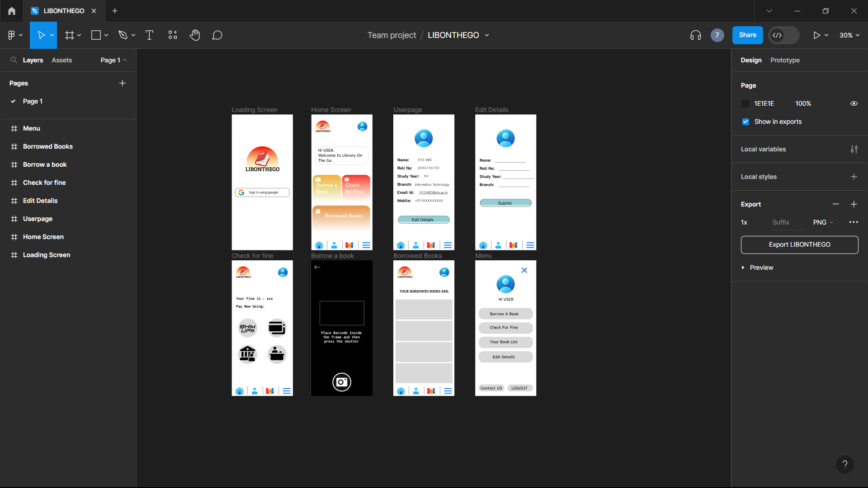Toggle page visibility eye icon
The image size is (868, 488).
point(854,103)
